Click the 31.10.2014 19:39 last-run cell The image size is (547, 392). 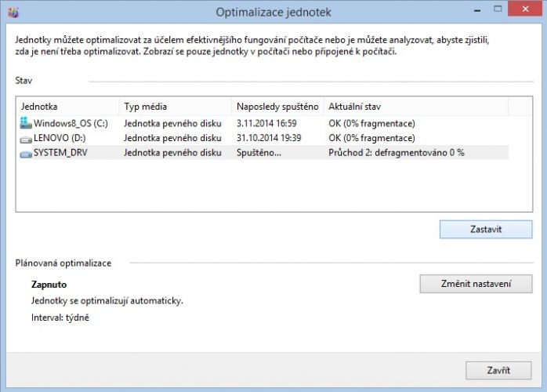coord(269,138)
